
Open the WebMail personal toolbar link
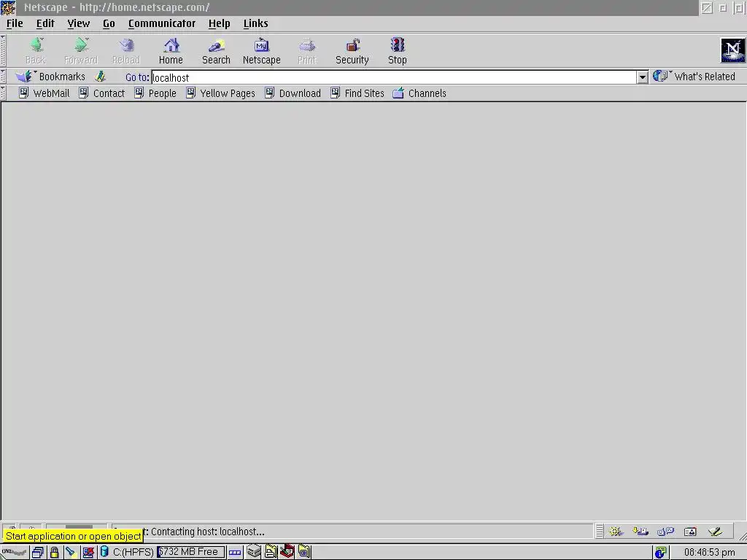[44, 93]
